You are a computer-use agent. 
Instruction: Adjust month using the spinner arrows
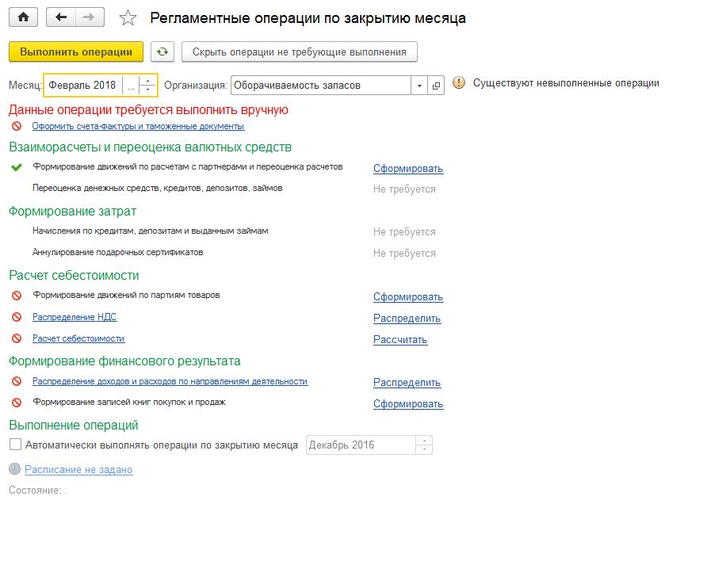pos(148,85)
